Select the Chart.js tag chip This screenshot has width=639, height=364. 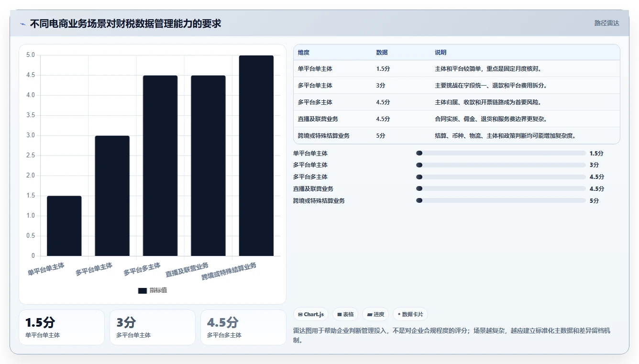point(311,314)
